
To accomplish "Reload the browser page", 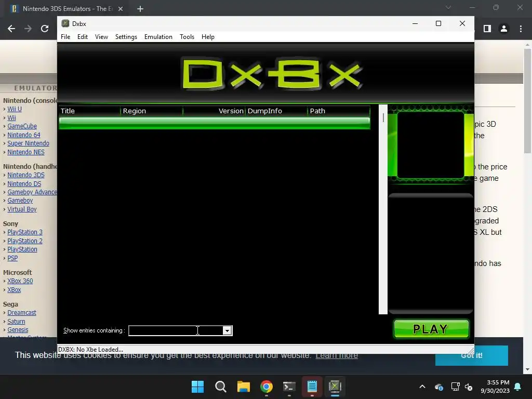I will point(45,29).
